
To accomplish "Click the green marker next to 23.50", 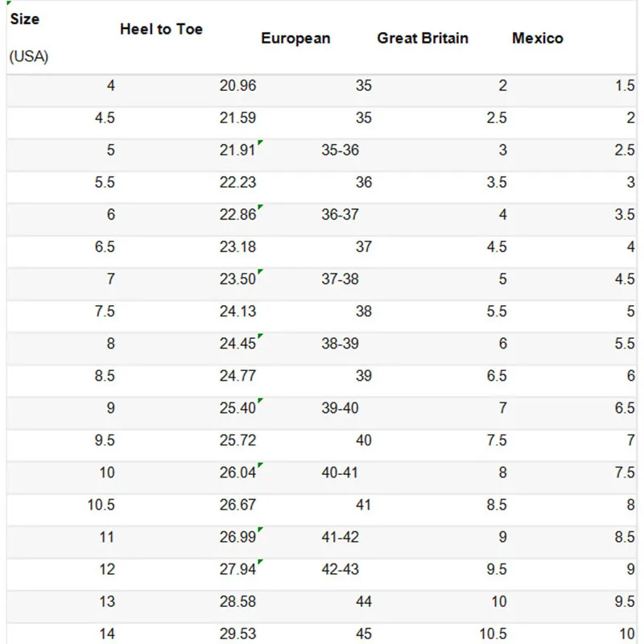I will [x=260, y=271].
